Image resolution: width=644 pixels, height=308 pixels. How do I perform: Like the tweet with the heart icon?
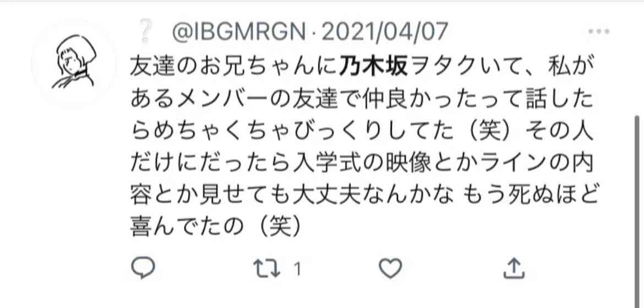tap(390, 268)
